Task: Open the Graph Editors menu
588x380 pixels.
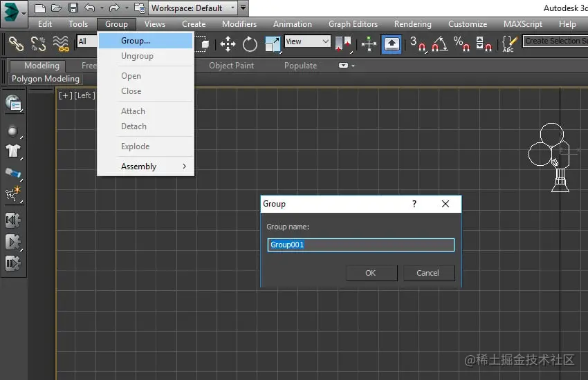Action: coord(353,24)
